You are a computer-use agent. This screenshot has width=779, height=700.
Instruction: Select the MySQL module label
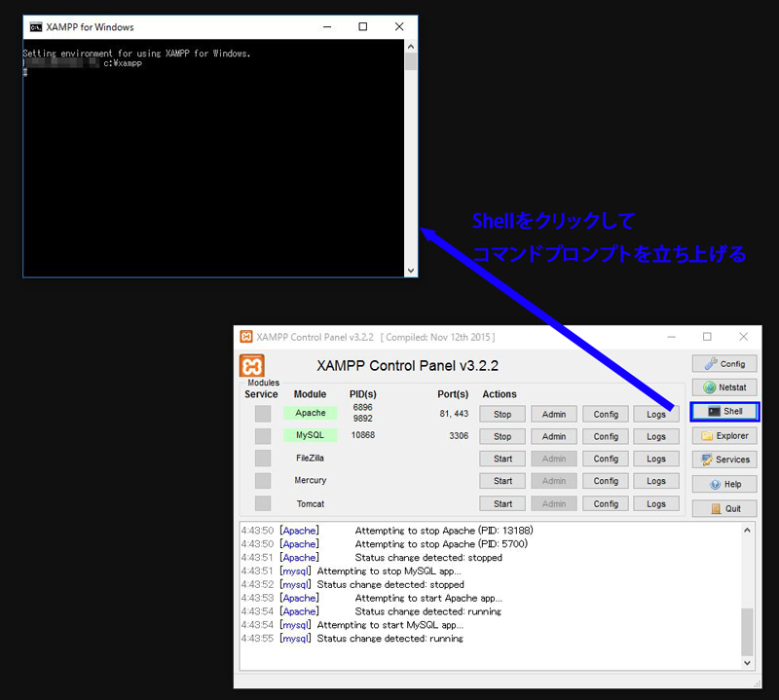coord(311,435)
